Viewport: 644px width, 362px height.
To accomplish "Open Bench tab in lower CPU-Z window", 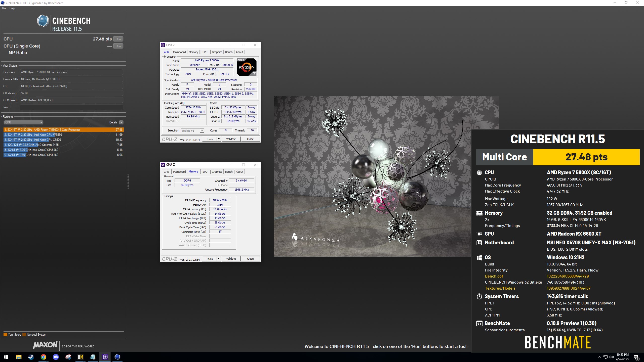I will tap(229, 172).
